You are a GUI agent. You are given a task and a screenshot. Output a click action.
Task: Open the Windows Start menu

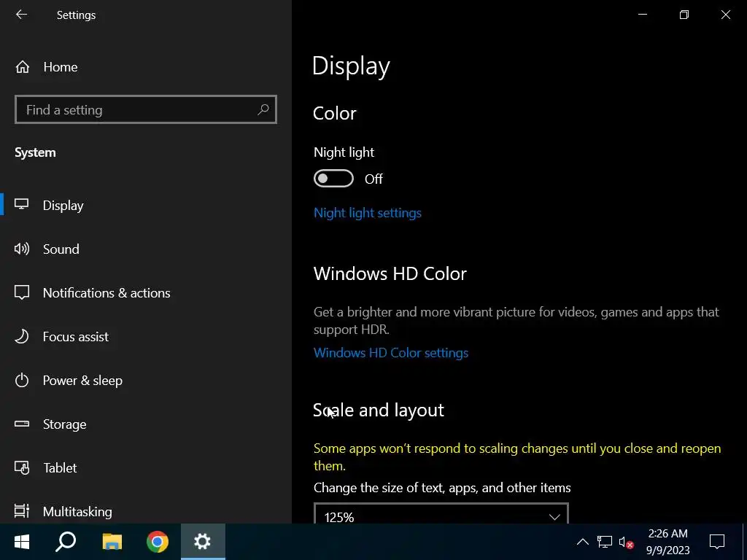[x=22, y=542]
